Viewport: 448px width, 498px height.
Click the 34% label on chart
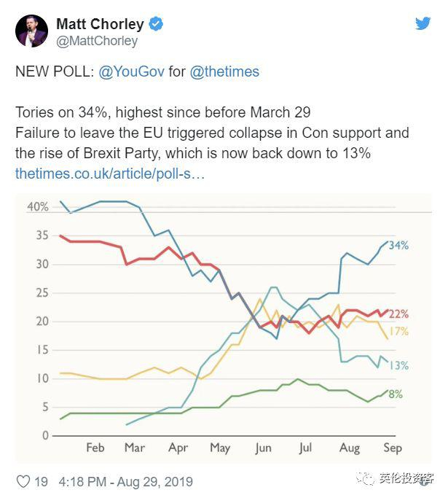tap(399, 245)
